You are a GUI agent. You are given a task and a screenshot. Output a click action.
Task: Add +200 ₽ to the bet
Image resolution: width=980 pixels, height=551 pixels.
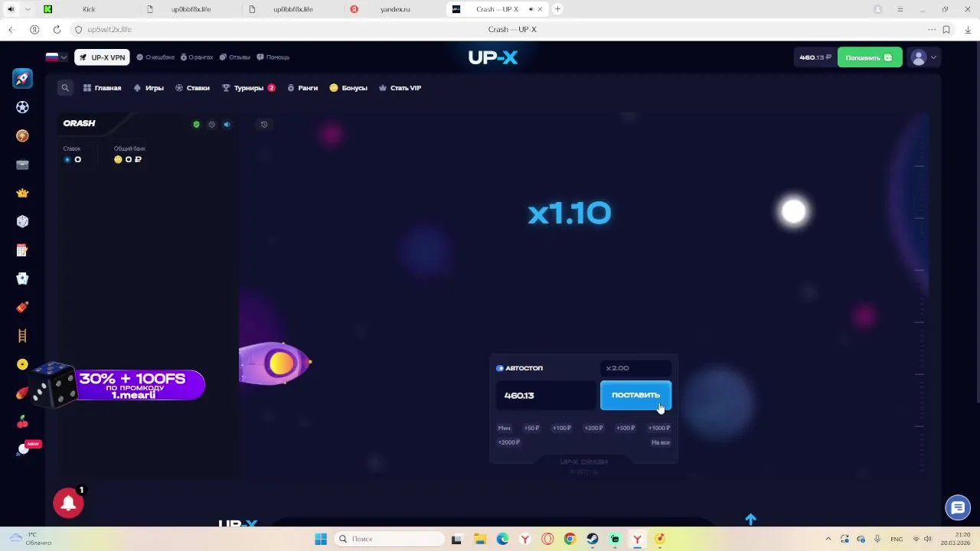(593, 428)
